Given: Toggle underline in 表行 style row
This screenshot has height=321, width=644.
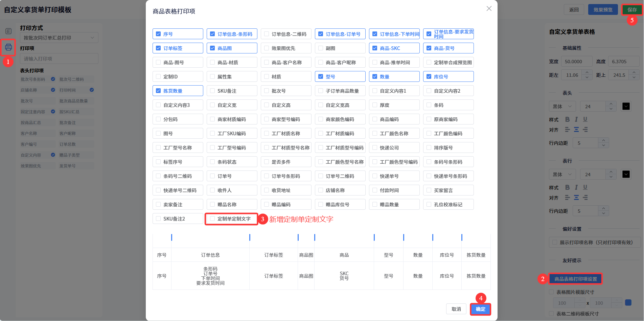Looking at the screenshot, I should pos(585,187).
